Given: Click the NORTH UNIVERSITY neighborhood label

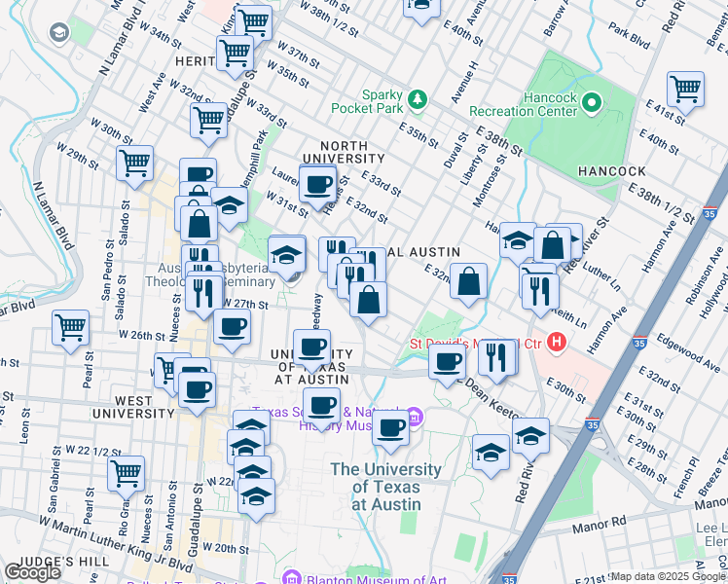Looking at the screenshot, I should pyautogui.click(x=344, y=152).
